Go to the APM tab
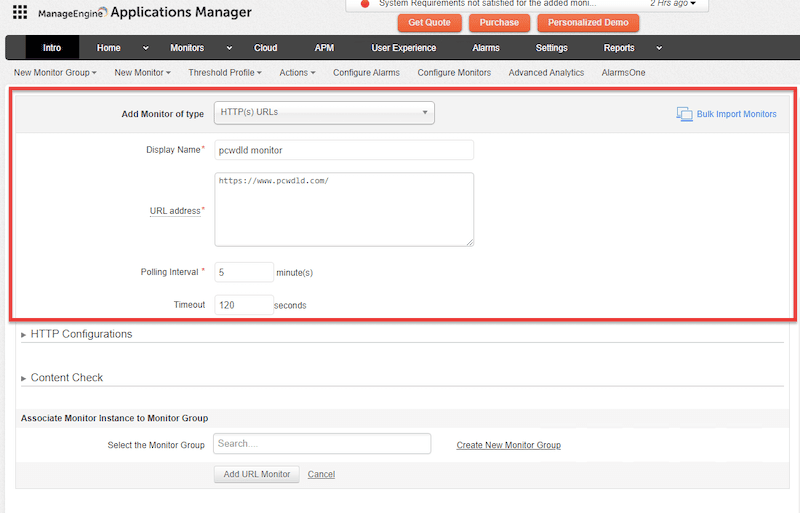800x513 pixels. point(324,47)
